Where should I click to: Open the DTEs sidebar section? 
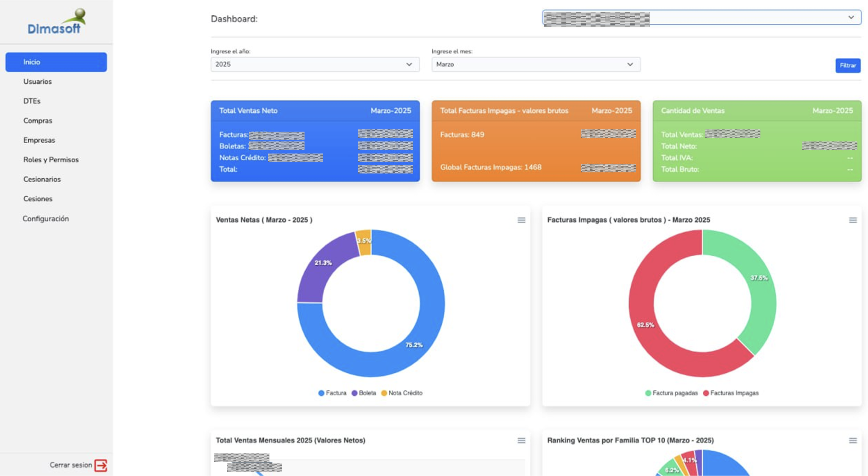tap(32, 101)
